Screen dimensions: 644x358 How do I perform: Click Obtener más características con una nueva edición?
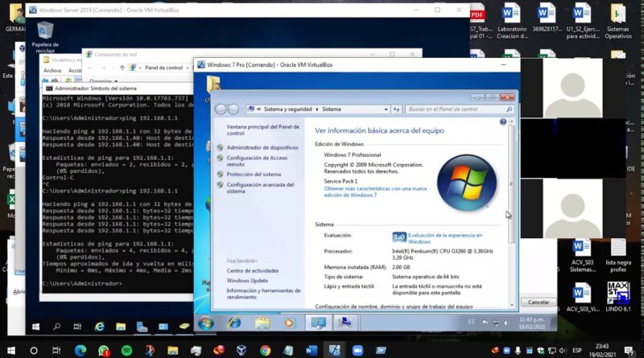click(375, 191)
